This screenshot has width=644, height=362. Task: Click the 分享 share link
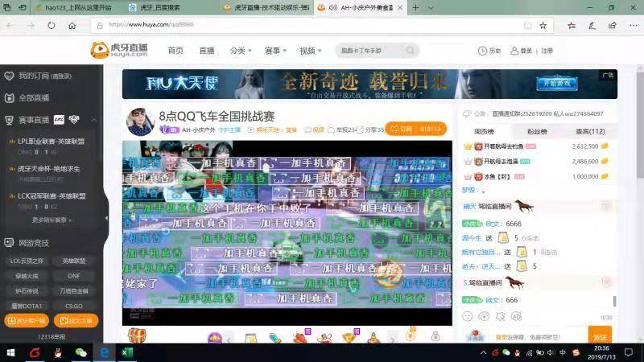click(x=369, y=130)
